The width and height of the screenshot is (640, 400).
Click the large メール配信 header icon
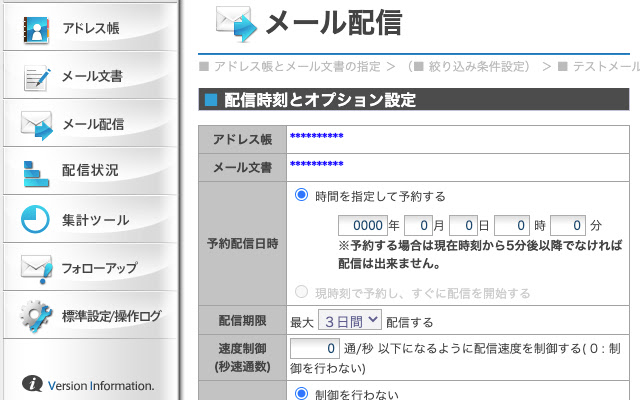tap(236, 24)
